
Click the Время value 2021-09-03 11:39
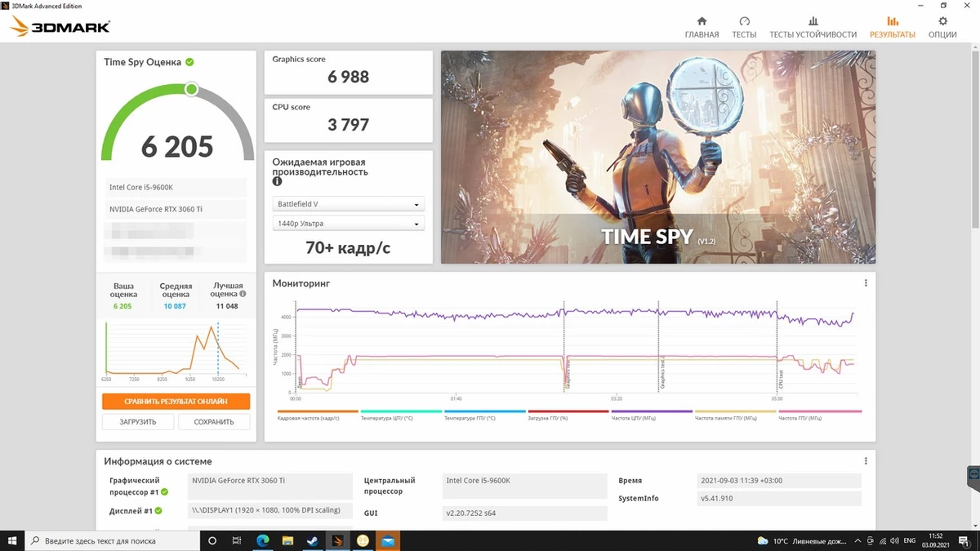point(779,481)
